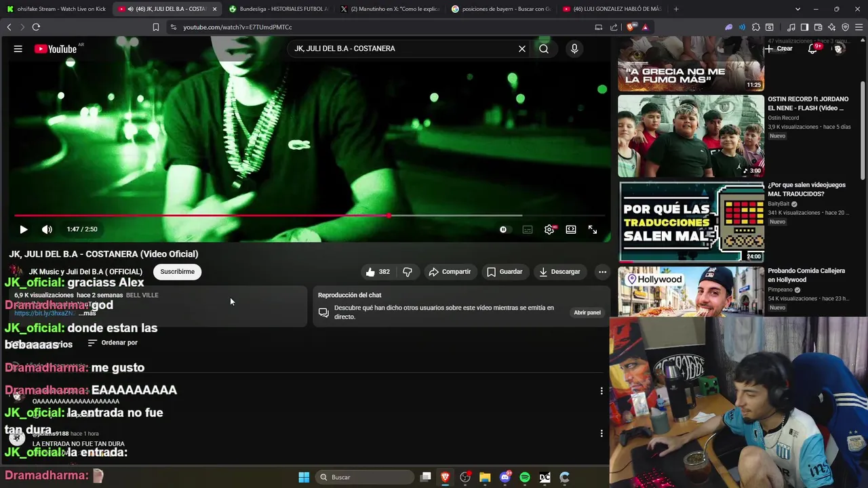Download video with Descargar button
Screen dimensions: 868x488
559,272
